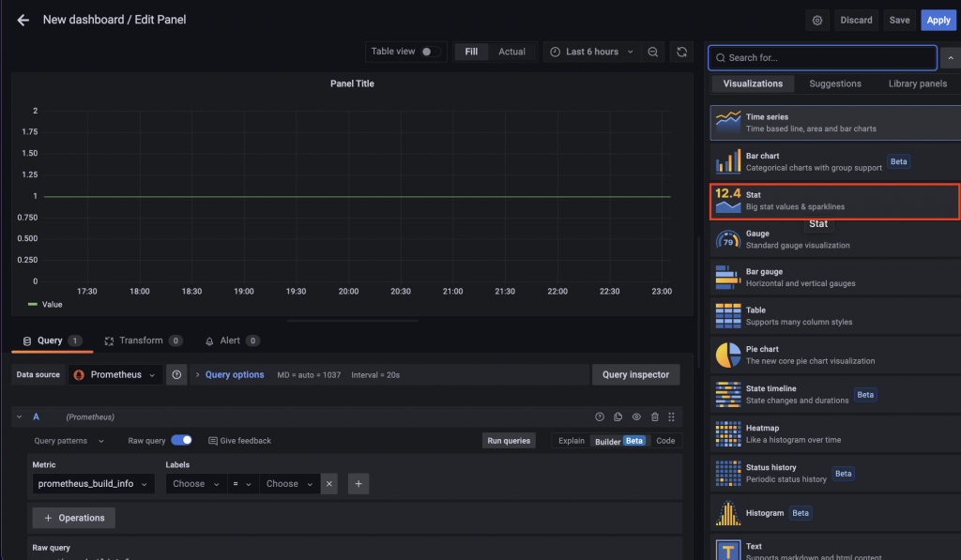Add a label filter with plus button

(x=358, y=484)
